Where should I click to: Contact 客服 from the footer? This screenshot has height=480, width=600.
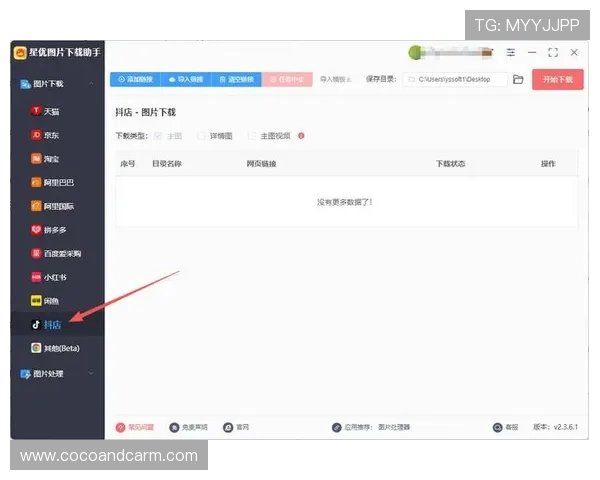coord(505,427)
